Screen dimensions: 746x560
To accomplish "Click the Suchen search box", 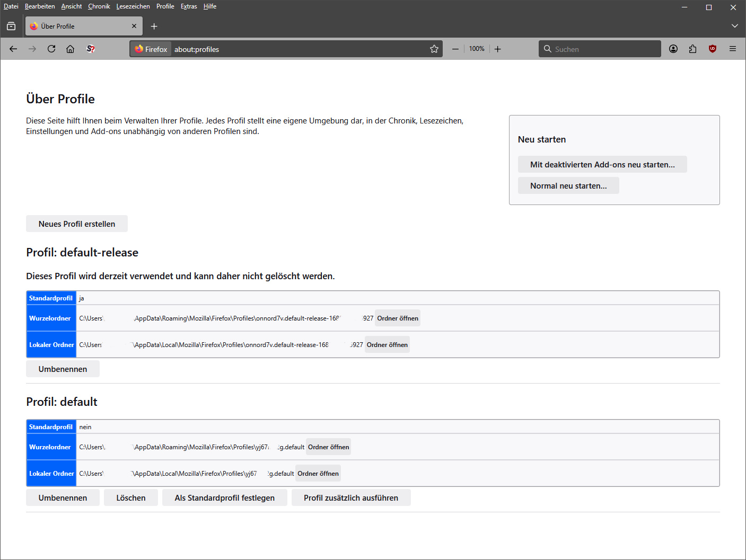I will tap(600, 49).
